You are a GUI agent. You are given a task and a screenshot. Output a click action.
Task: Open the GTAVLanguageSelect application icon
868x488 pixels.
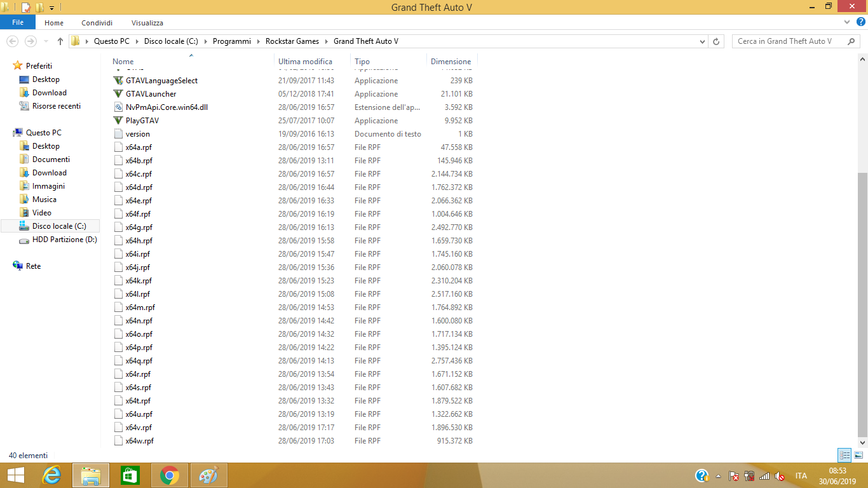(118, 81)
